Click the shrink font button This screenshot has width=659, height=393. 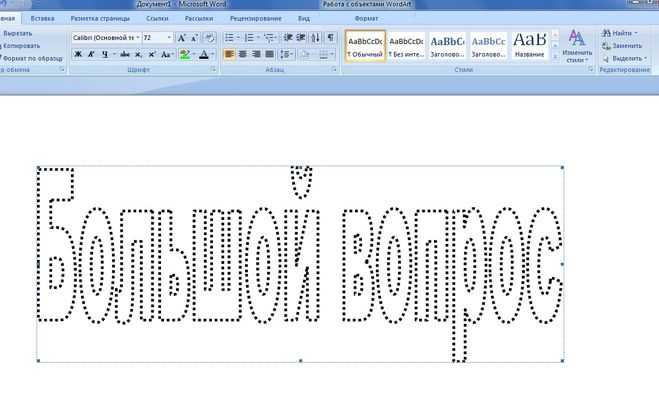click(195, 38)
